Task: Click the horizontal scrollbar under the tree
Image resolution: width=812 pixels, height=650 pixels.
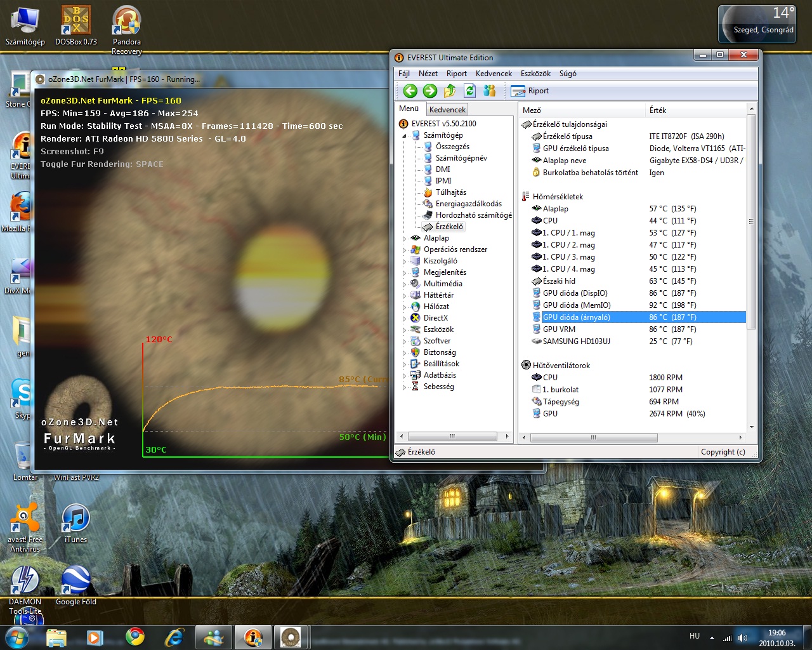Action: 451,437
